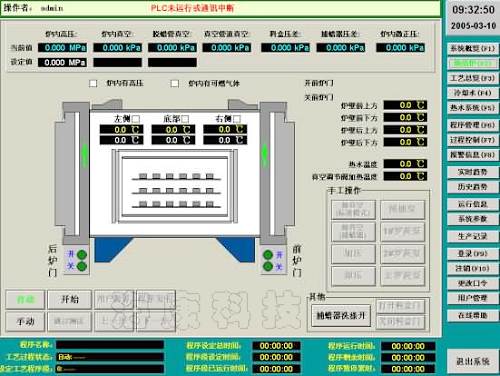Open 冷却水 (F4) page
Image resolution: width=500 pixels, height=376 pixels.
[x=473, y=93]
